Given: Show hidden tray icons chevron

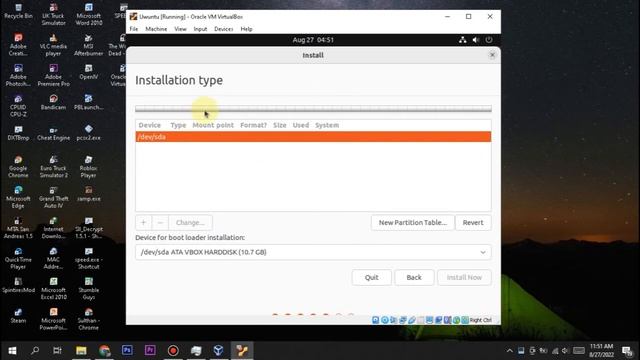Looking at the screenshot, I should click(509, 351).
